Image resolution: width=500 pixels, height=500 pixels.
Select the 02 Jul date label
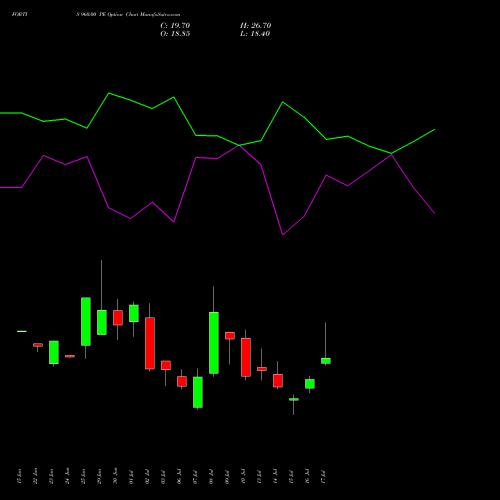pyautogui.click(x=147, y=476)
